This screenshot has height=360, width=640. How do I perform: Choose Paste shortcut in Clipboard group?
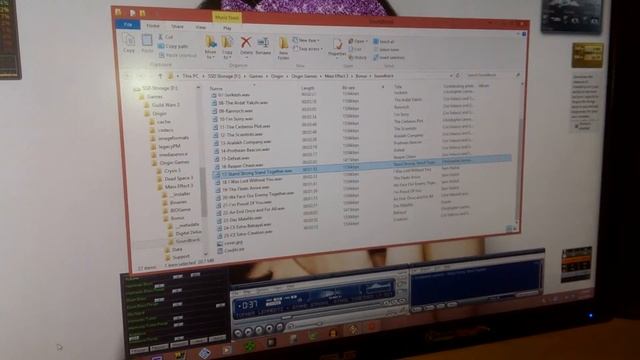pos(177,55)
